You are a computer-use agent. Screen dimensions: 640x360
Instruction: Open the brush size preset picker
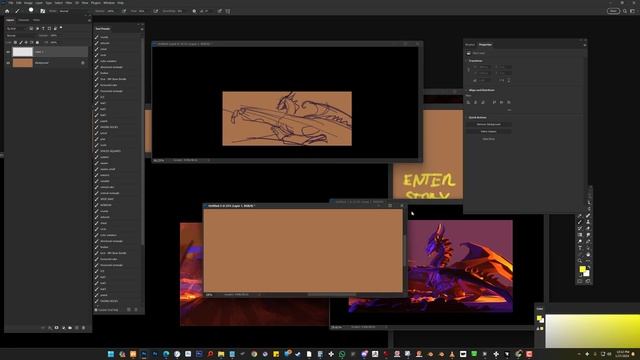[x=31, y=10]
